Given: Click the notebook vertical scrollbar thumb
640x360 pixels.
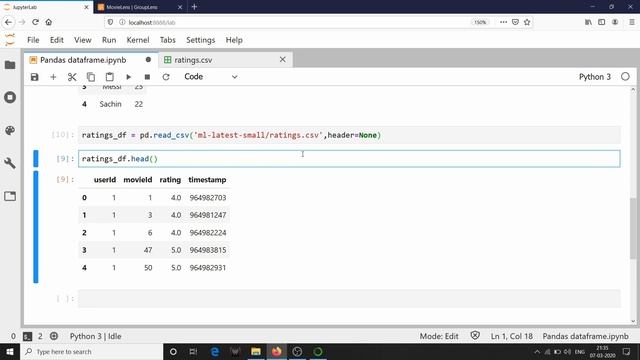Looking at the screenshot, I should 633,228.
